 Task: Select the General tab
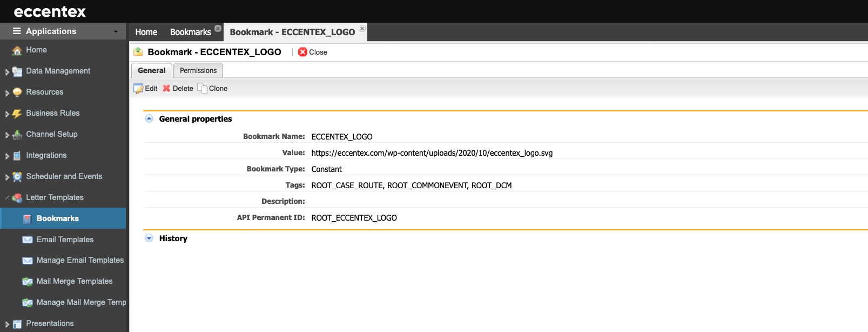152,70
